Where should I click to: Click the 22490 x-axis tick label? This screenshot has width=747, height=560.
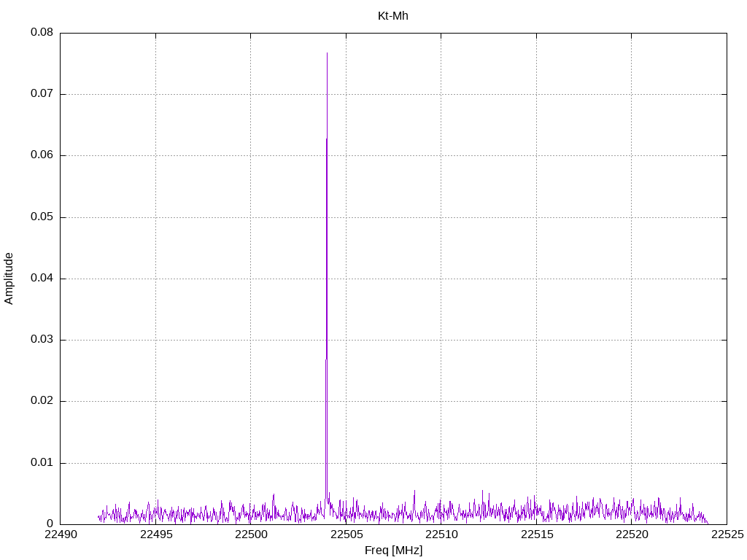[61, 536]
